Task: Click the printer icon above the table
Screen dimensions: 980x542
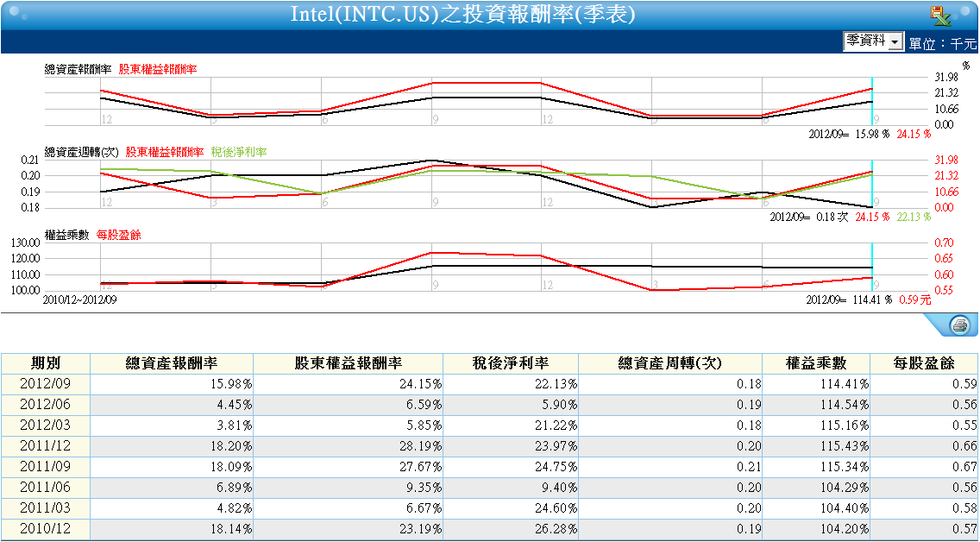Action: click(x=958, y=325)
